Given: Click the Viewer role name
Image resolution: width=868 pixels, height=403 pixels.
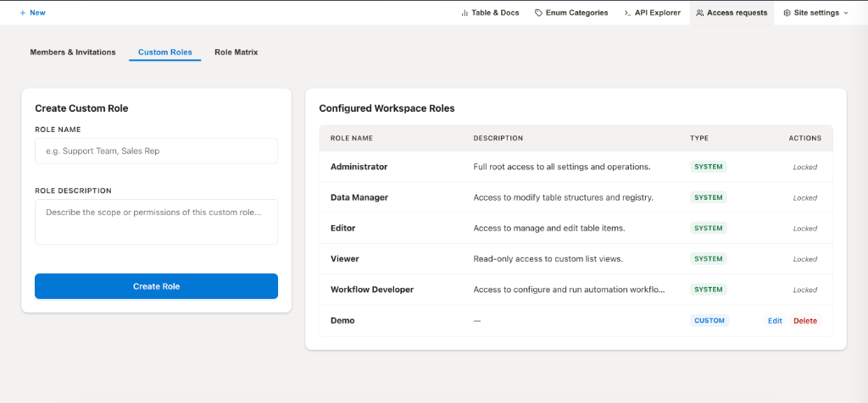Looking at the screenshot, I should [345, 259].
